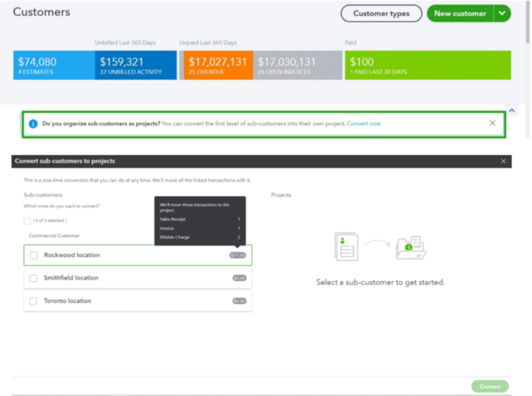Click the Sales Receipt tooltip row
The image size is (532, 396).
(x=199, y=219)
